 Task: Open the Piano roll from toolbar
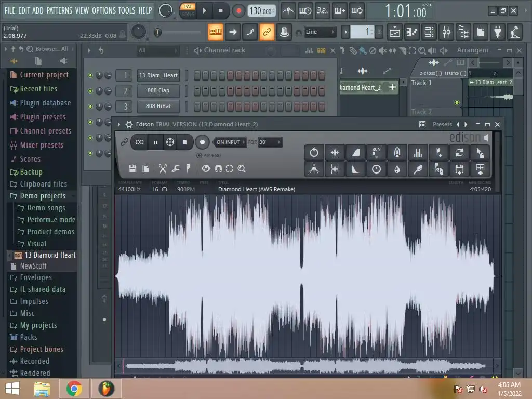point(412,32)
